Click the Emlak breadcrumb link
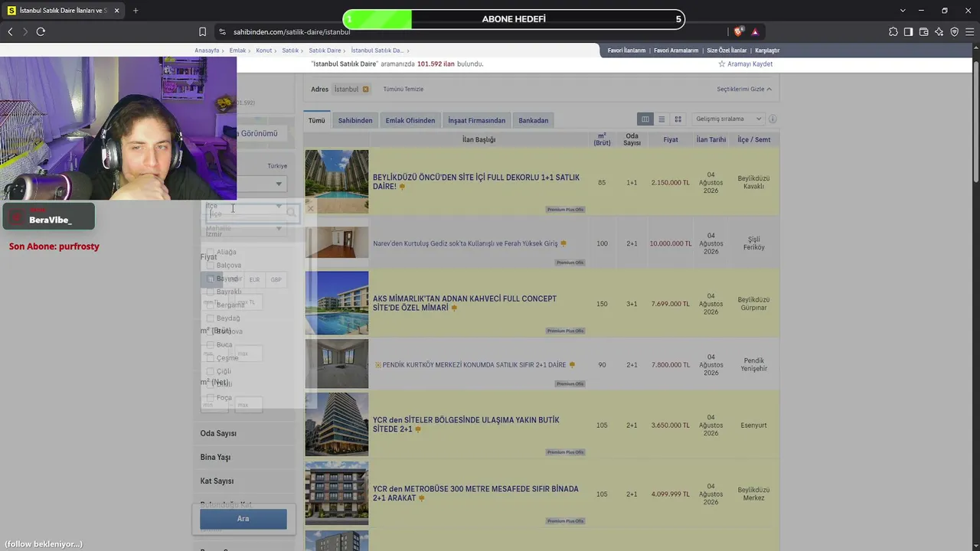The height and width of the screenshot is (551, 980). coord(237,51)
